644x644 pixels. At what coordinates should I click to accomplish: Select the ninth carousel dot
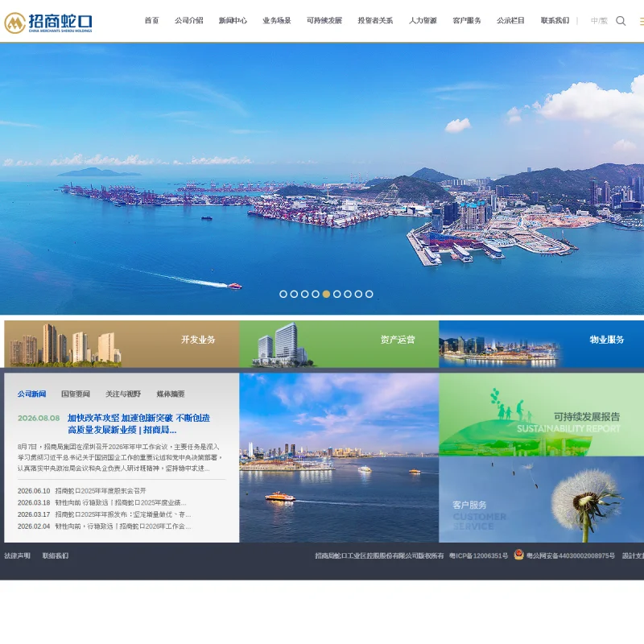[x=369, y=294]
